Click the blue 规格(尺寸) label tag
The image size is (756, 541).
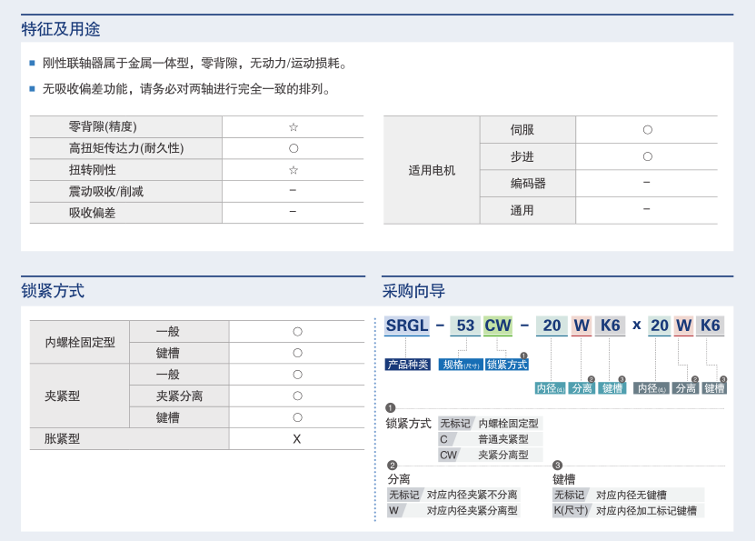tap(460, 365)
